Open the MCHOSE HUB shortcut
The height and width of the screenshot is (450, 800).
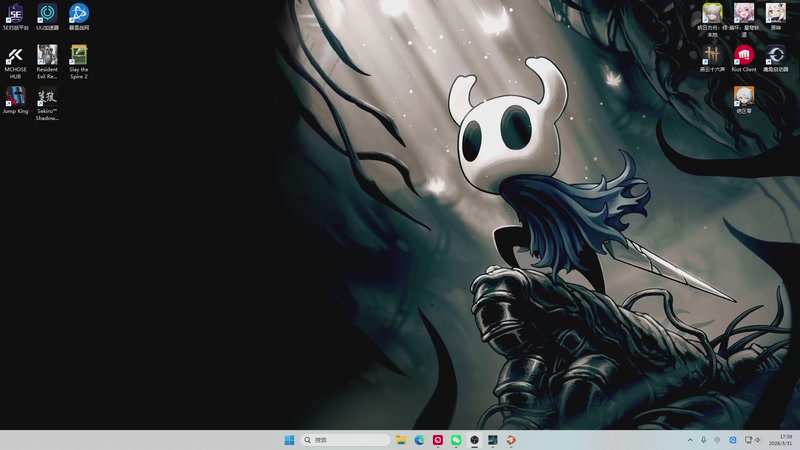click(15, 62)
